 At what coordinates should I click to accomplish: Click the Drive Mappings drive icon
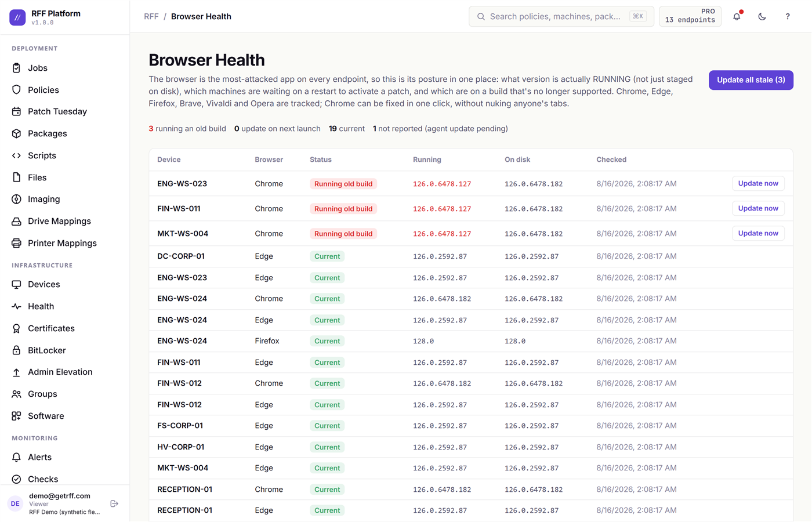[x=16, y=221]
